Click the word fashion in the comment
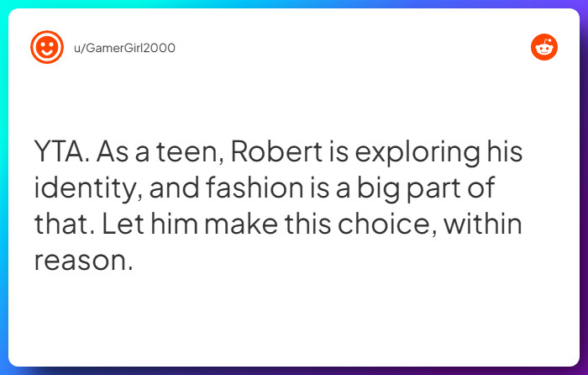Image resolution: width=588 pixels, height=375 pixels. (x=255, y=187)
